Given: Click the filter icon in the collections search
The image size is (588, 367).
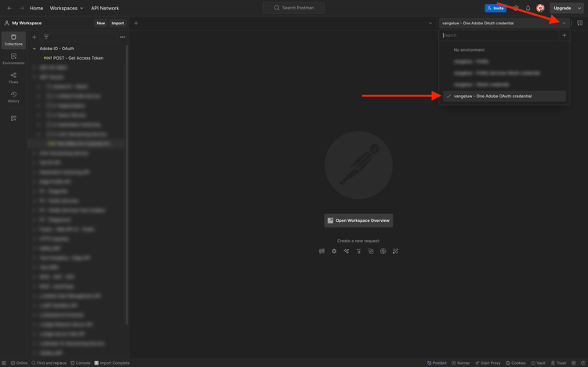Looking at the screenshot, I should [46, 37].
